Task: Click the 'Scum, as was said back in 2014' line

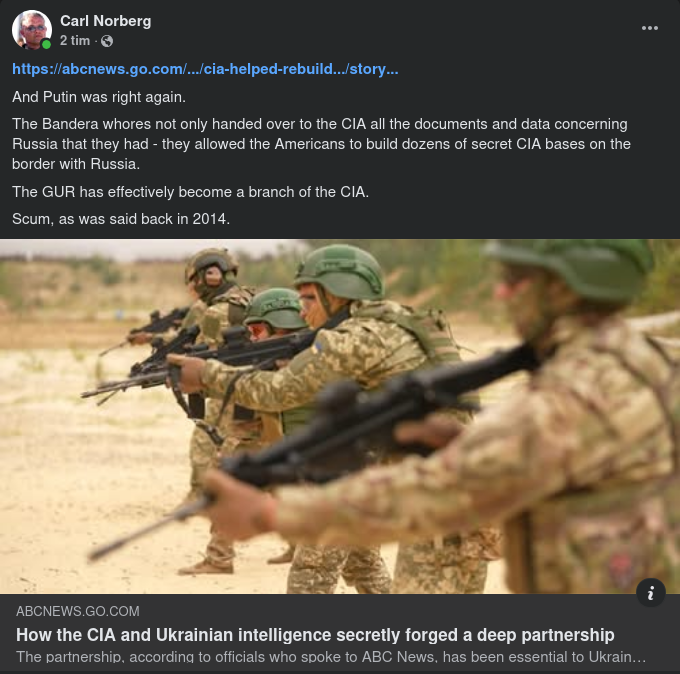Action: pyautogui.click(x=121, y=219)
